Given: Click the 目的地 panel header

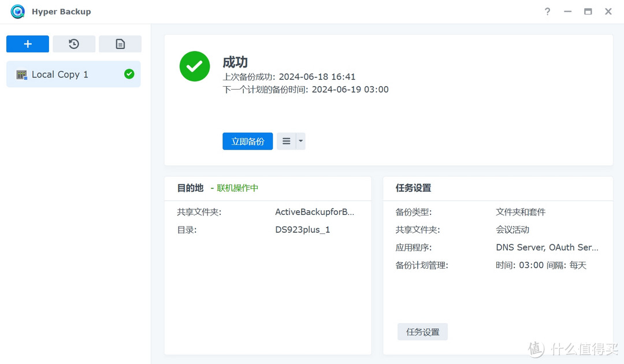Looking at the screenshot, I should 189,188.
